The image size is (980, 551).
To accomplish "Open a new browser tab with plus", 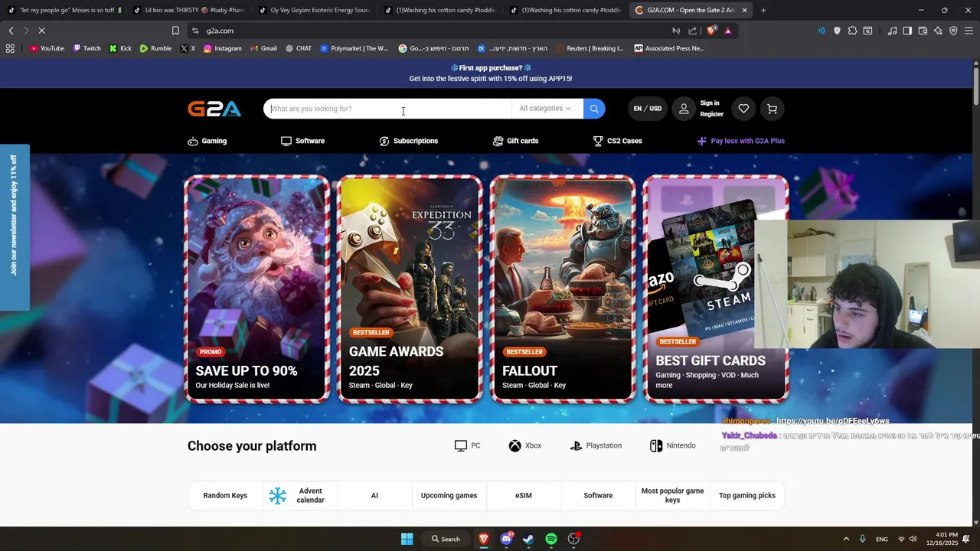I will (x=763, y=10).
